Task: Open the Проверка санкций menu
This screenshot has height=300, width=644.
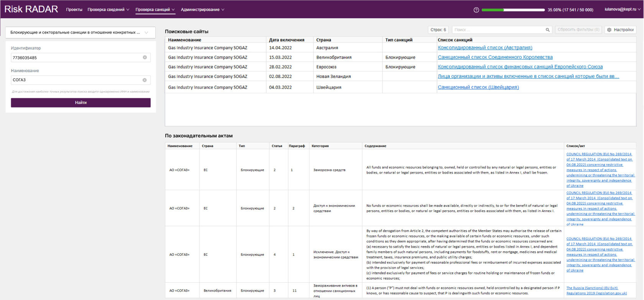Action: (155, 10)
